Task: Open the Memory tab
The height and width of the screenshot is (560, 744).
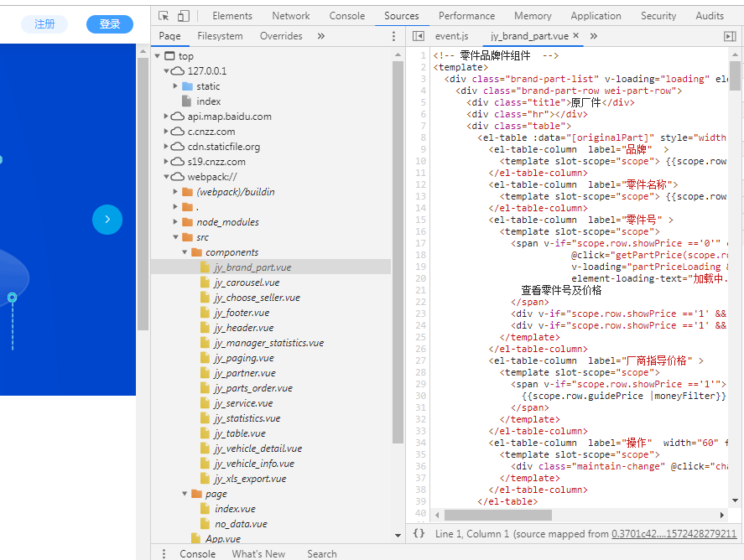Action: 533,16
